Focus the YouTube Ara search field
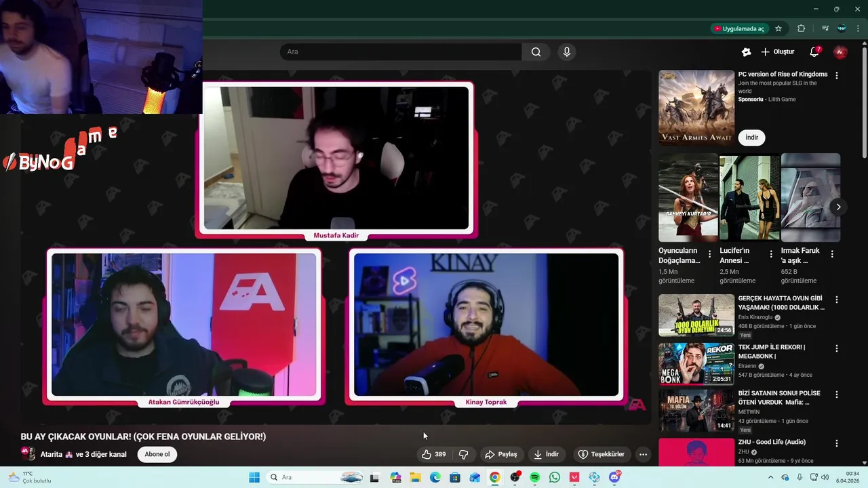The image size is (868, 488). [401, 52]
